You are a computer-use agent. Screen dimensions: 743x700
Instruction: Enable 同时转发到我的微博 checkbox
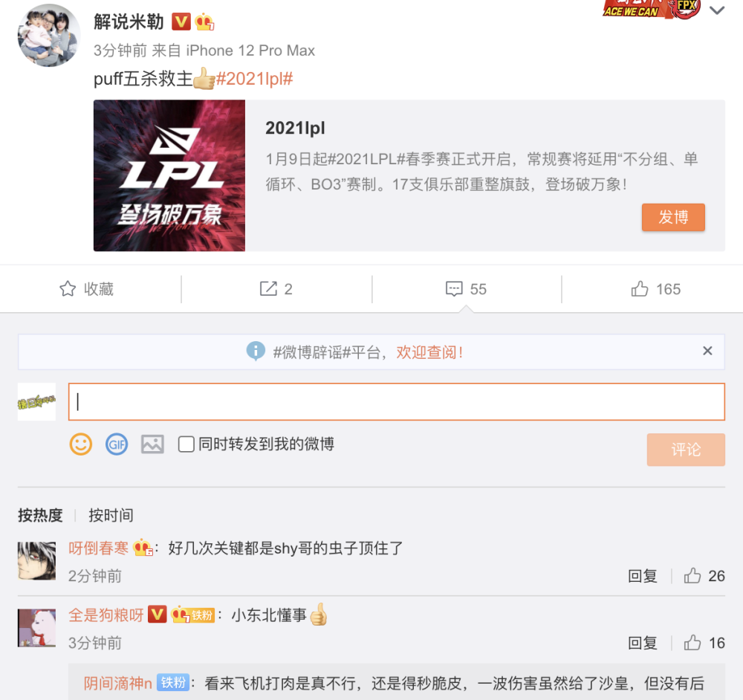click(186, 444)
